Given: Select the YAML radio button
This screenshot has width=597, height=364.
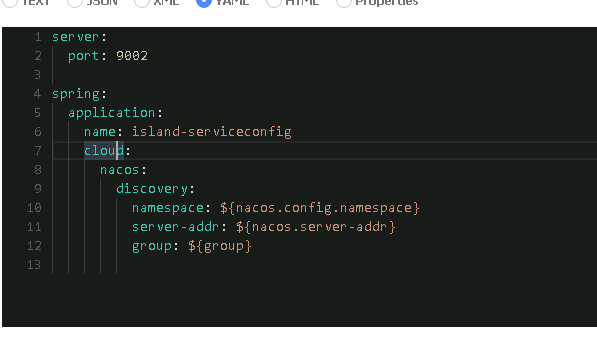Looking at the screenshot, I should pos(204,2).
